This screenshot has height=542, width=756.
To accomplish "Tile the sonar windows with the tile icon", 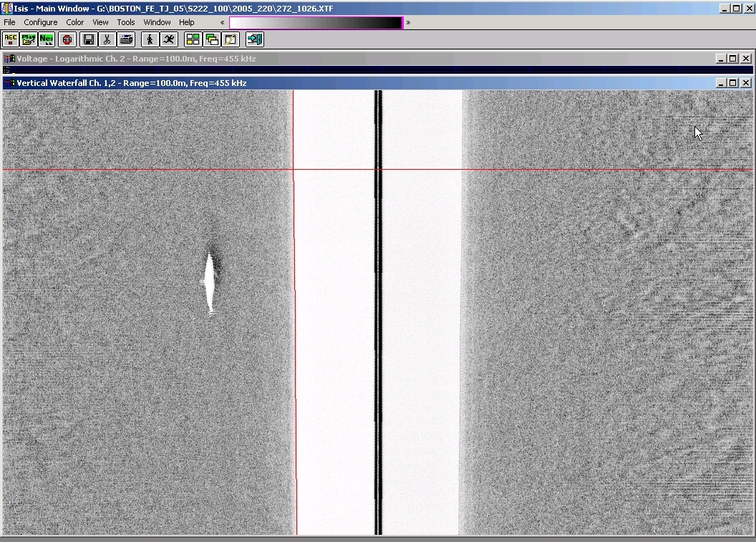I will point(193,39).
